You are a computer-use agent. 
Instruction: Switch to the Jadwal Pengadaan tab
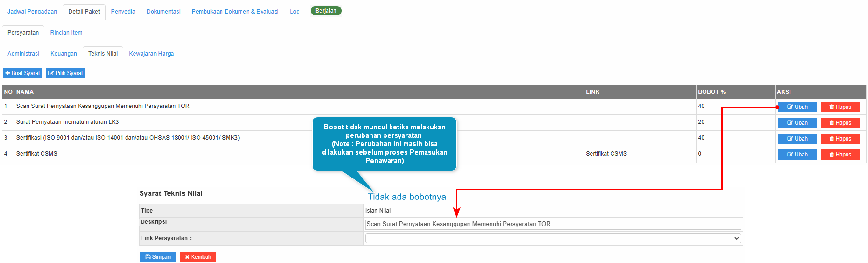pyautogui.click(x=32, y=12)
